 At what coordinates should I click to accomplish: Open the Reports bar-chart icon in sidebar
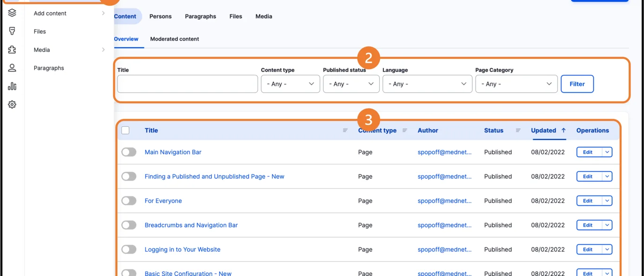point(12,86)
